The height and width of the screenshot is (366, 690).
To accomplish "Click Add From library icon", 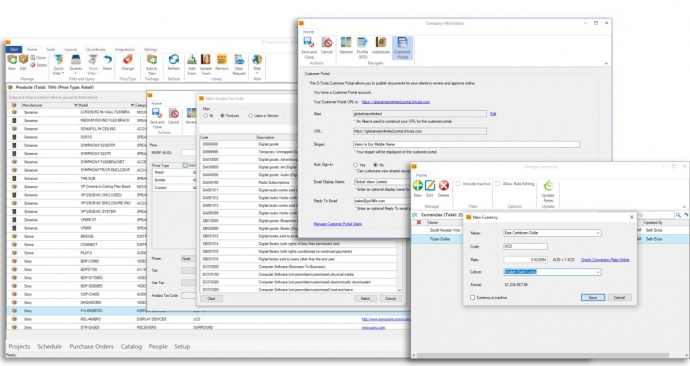I will [192, 60].
